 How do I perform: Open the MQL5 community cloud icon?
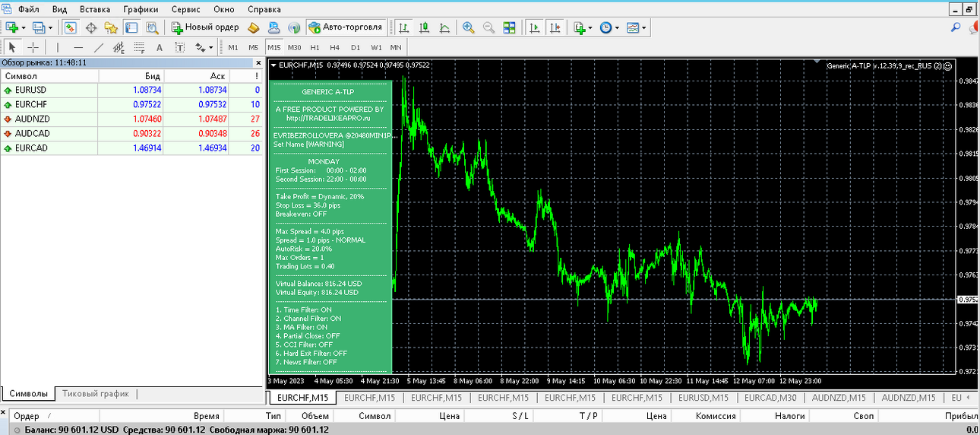pos(274,27)
